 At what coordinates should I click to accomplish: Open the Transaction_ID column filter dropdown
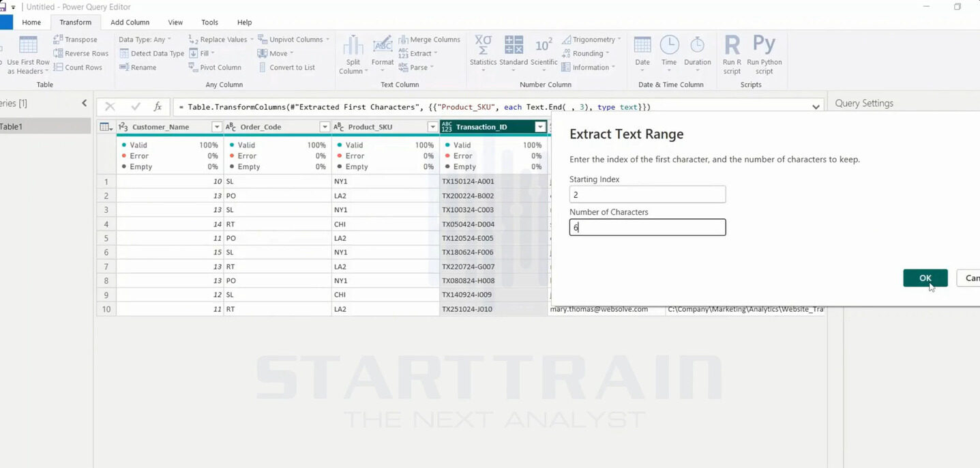[540, 127]
